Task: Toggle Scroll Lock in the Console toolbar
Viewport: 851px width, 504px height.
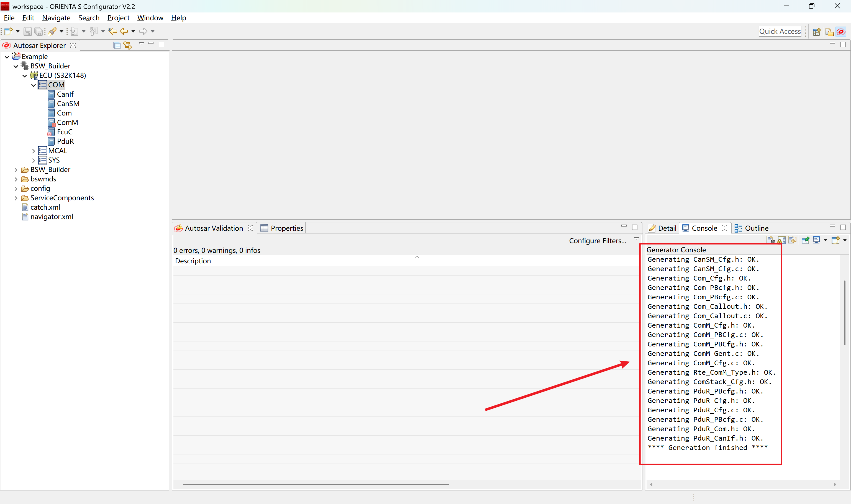Action: [781, 240]
